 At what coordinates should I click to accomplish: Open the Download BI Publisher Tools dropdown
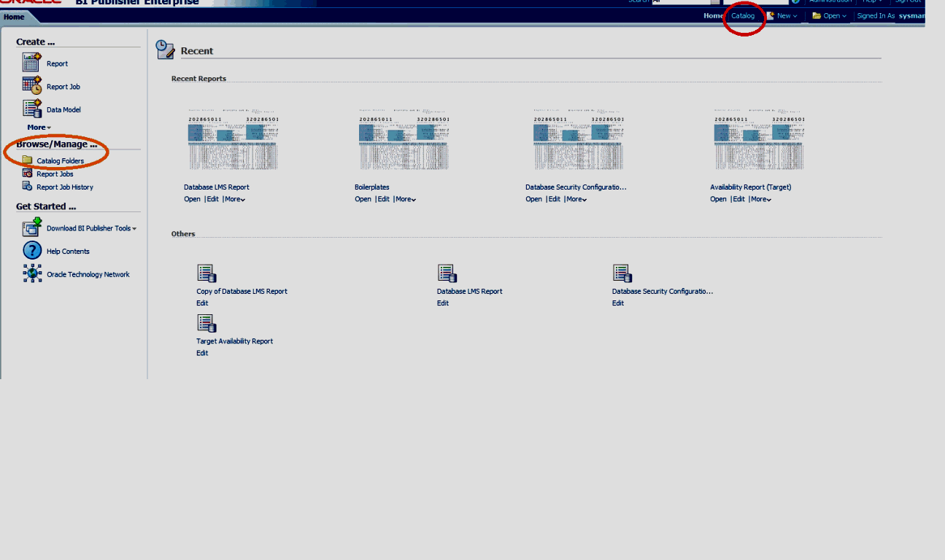pos(134,228)
